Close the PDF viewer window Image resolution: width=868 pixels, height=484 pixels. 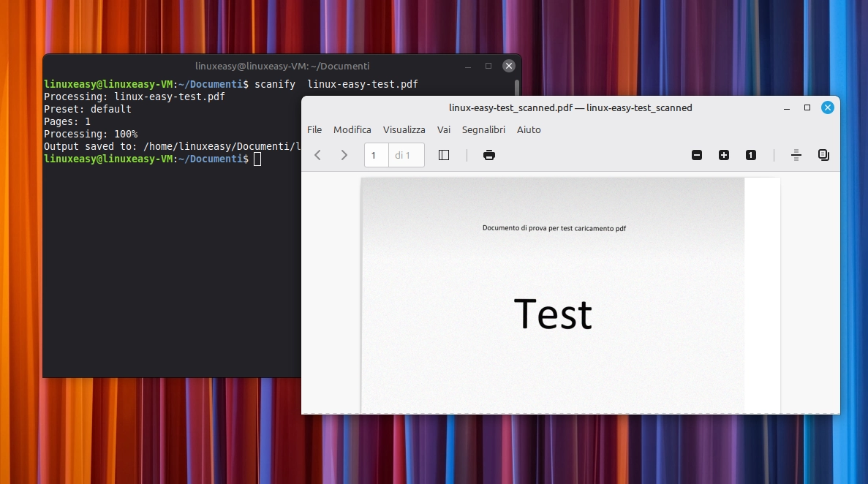[828, 107]
